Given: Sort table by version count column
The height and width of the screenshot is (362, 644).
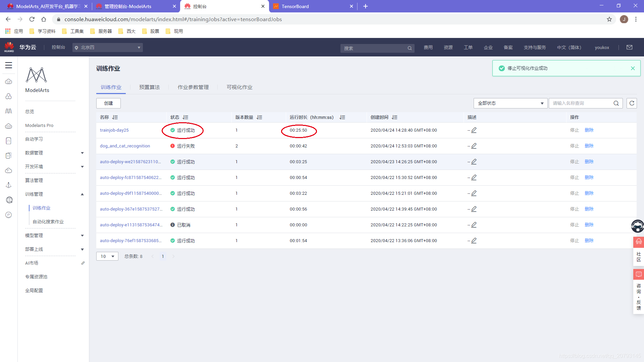Looking at the screenshot, I should [259, 117].
